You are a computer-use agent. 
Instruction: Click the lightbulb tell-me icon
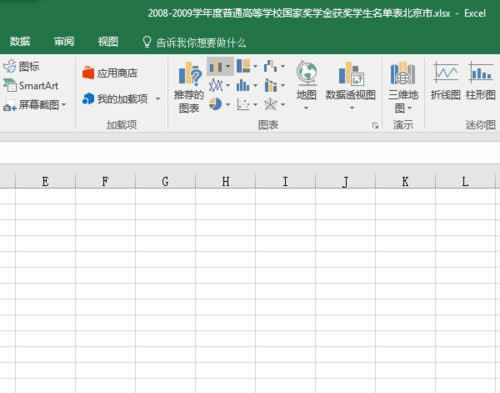click(147, 42)
